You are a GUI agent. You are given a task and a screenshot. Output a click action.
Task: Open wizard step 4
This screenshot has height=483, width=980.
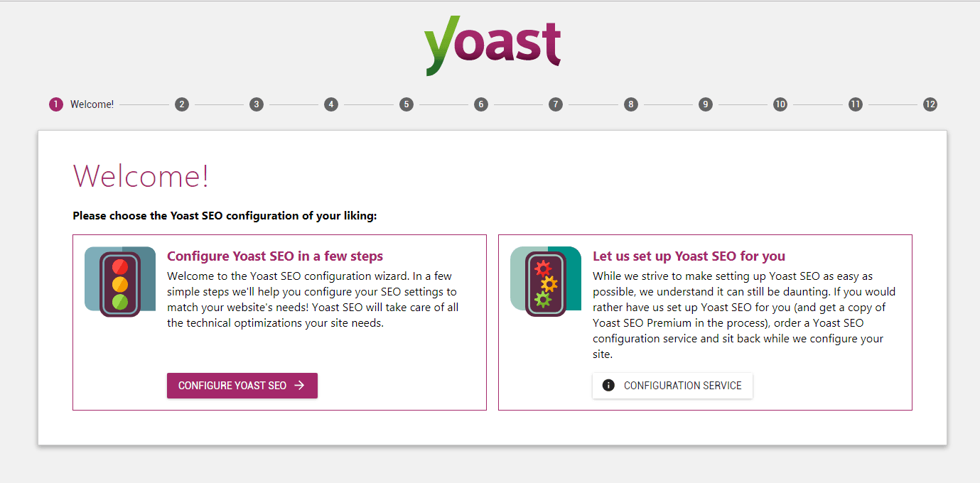[331, 104]
